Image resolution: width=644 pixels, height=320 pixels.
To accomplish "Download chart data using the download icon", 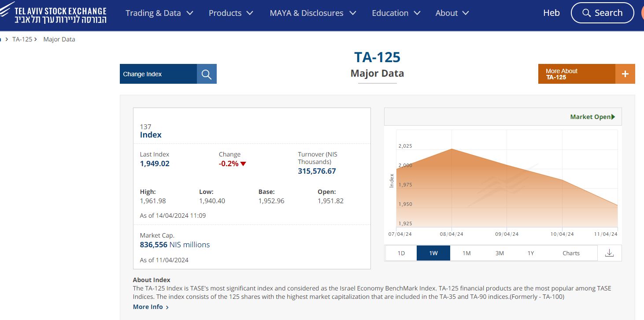I will [x=610, y=253].
